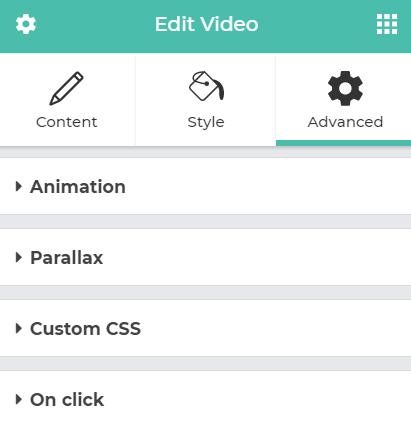Click empty space in the Animation row
The width and height of the screenshot is (411, 422).
[x=267, y=186]
